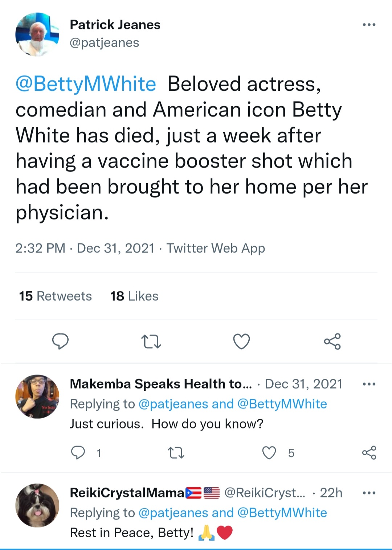Open ReikiCrystalMama's dog avatar
Viewport: 392px width, 550px height.
[37, 505]
